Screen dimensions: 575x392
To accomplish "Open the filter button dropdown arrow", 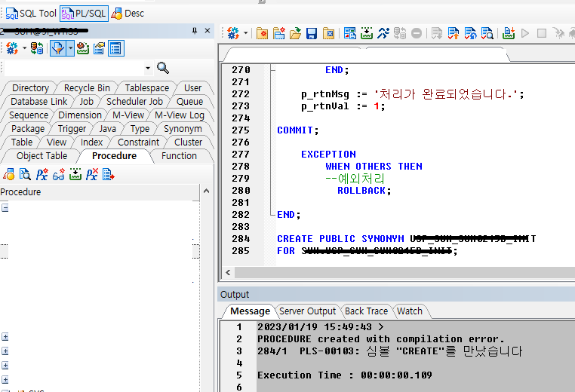I will click(70, 48).
